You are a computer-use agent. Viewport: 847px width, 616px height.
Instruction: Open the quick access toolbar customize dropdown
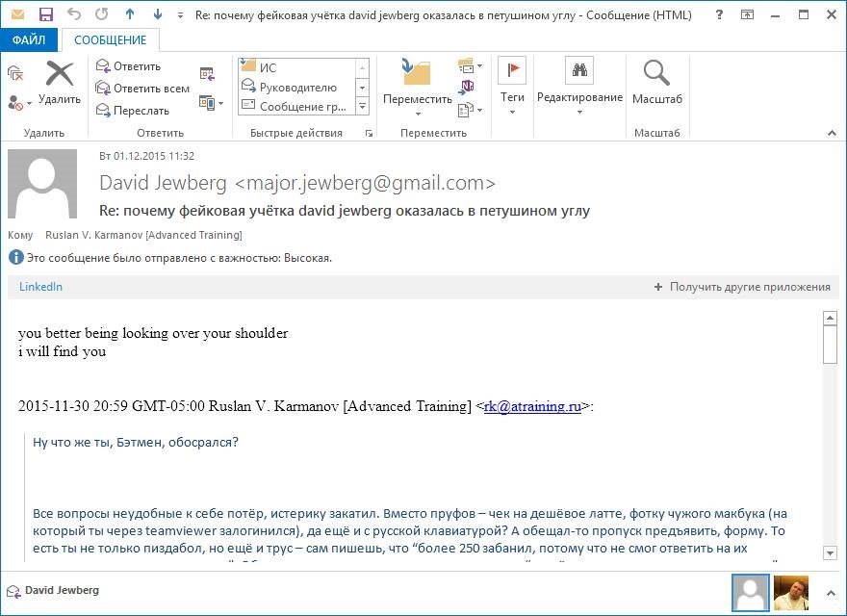pyautogui.click(x=180, y=15)
